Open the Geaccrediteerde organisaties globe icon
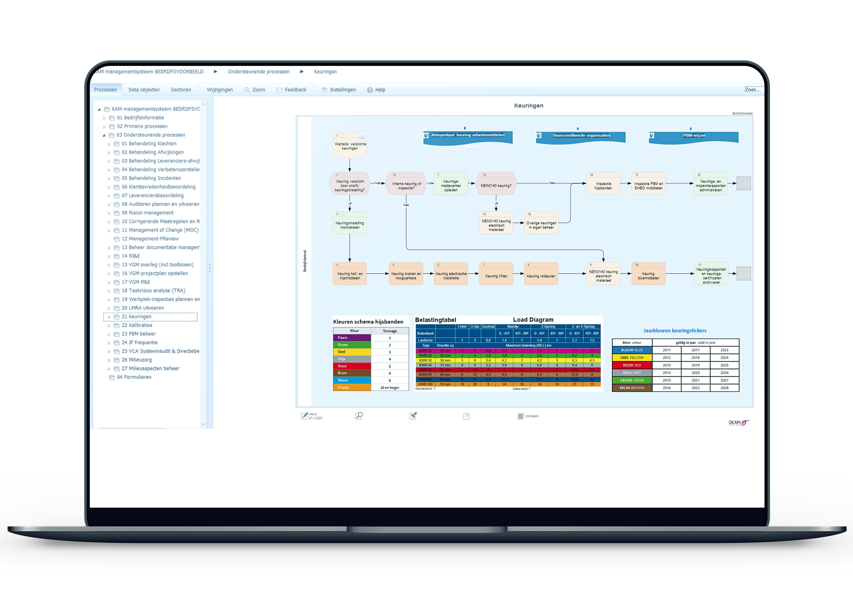The height and width of the screenshot is (616, 853). pos(539,136)
